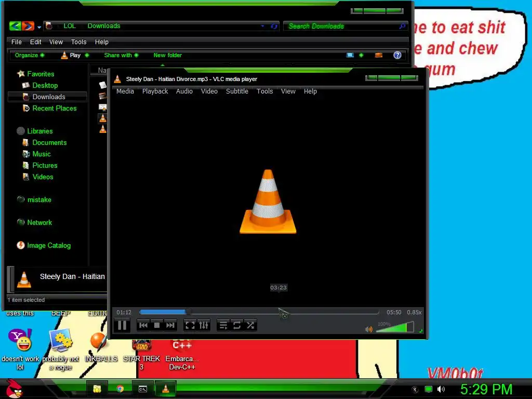Open Documents library
Screen dimensions: 532x399
coord(49,142)
